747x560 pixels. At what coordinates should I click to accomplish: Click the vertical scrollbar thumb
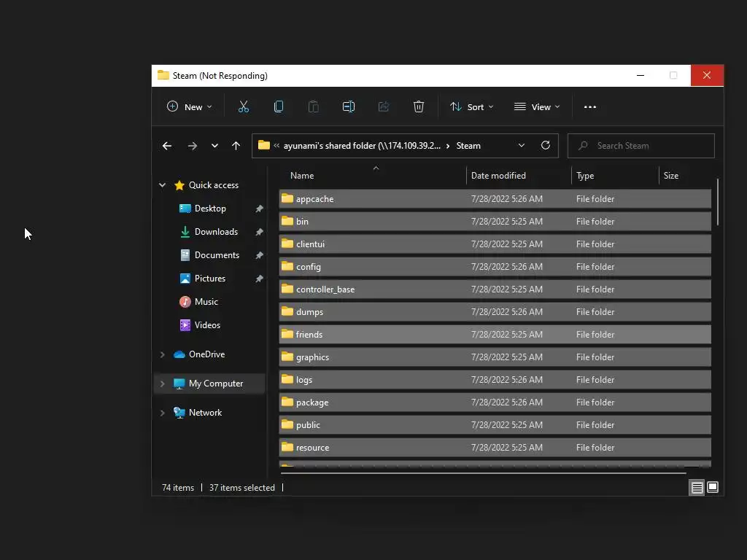pos(717,202)
